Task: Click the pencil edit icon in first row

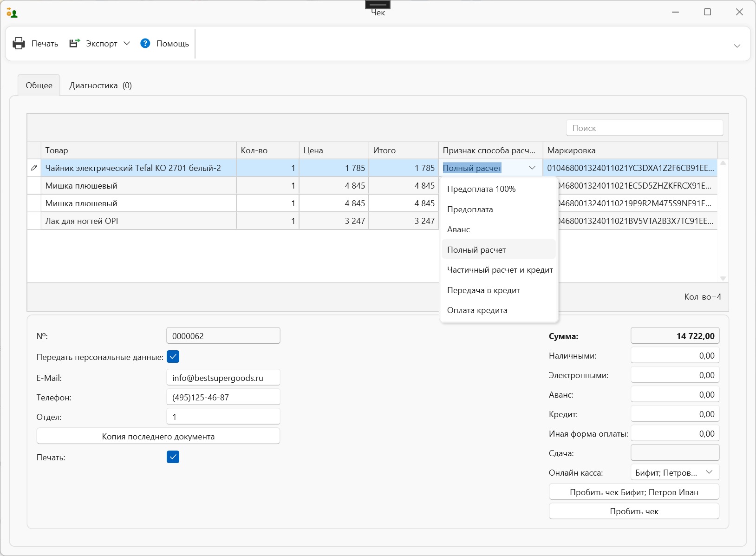Action: pyautogui.click(x=34, y=168)
